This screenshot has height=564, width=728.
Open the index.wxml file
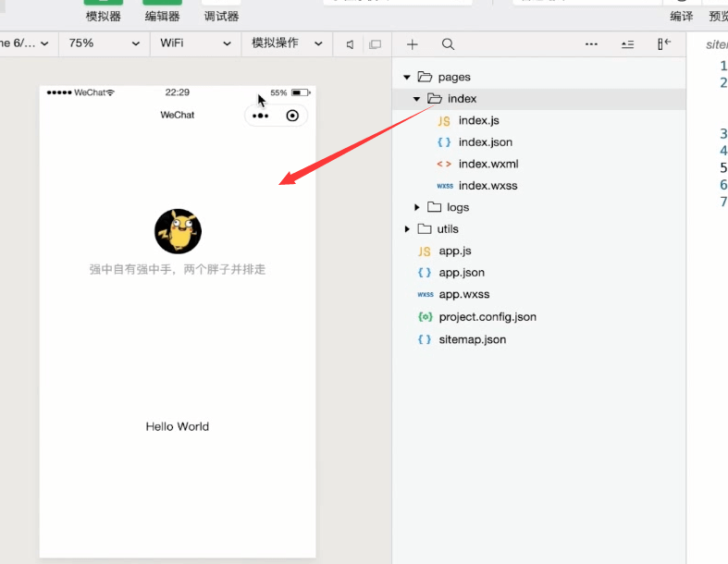click(488, 164)
